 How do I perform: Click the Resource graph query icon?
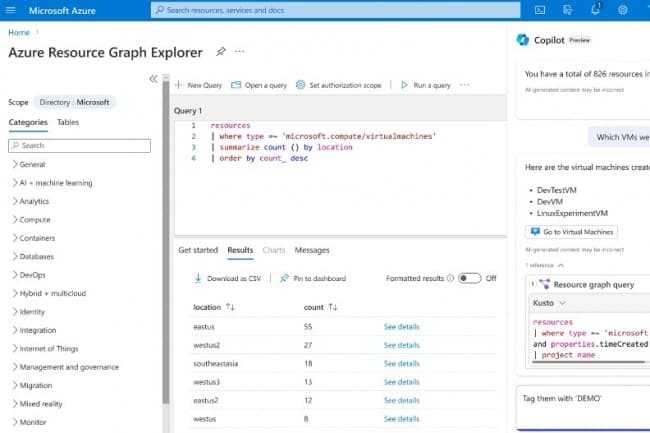[544, 284]
